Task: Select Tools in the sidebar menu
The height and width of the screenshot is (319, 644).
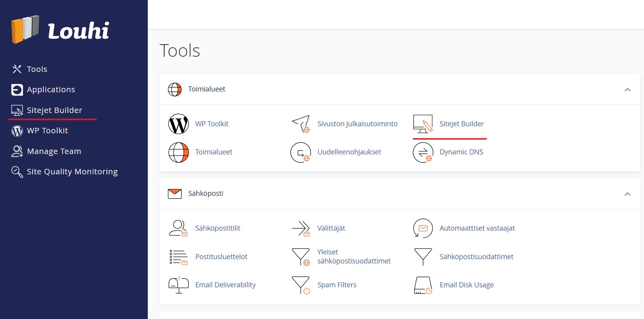Action: click(x=37, y=69)
